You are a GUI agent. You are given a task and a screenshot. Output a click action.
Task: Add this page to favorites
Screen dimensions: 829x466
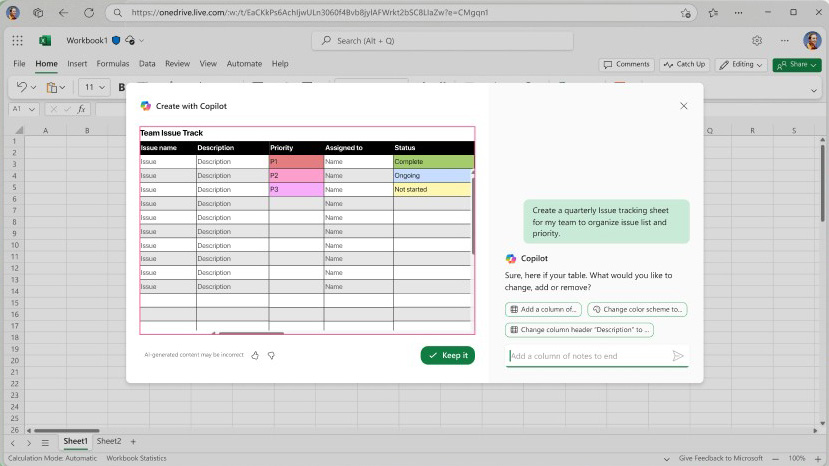[x=686, y=13]
